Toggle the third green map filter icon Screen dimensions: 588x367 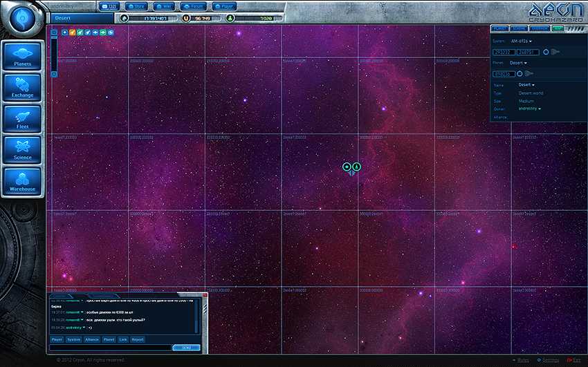[80, 32]
